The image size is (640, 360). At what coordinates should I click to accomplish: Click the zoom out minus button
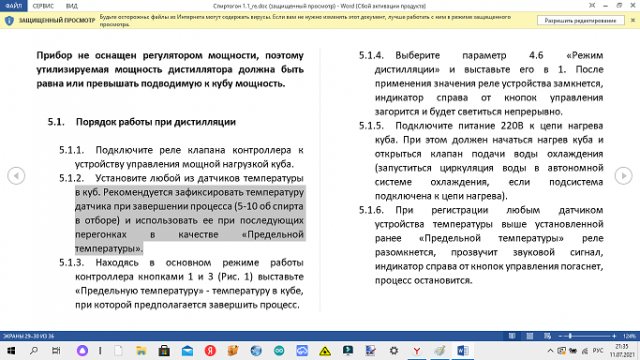tap(560, 336)
